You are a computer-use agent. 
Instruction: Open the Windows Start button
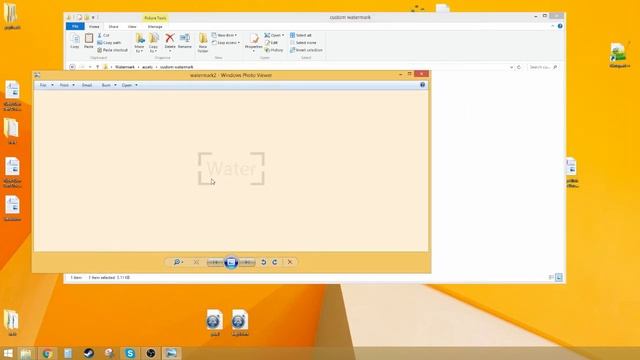(8, 353)
